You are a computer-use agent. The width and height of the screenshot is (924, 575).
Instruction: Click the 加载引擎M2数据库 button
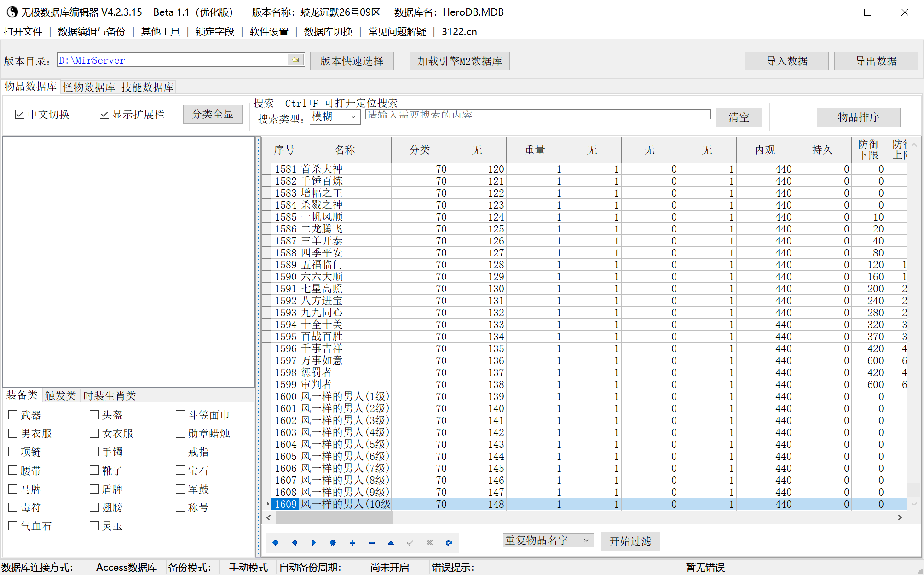[x=460, y=61]
